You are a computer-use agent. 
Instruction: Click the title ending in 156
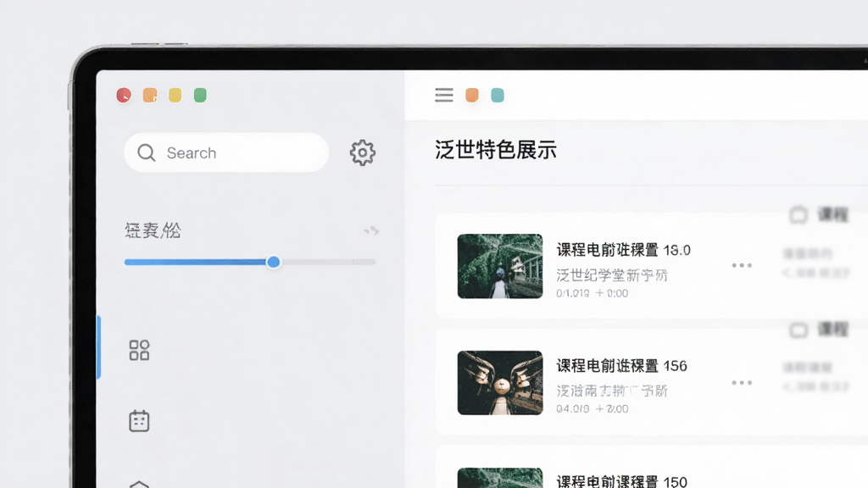coord(621,366)
